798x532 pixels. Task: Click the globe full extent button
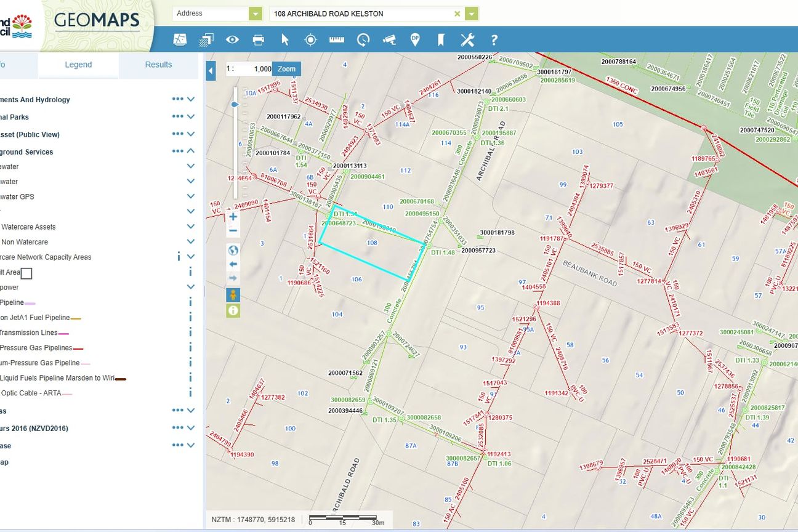[233, 250]
